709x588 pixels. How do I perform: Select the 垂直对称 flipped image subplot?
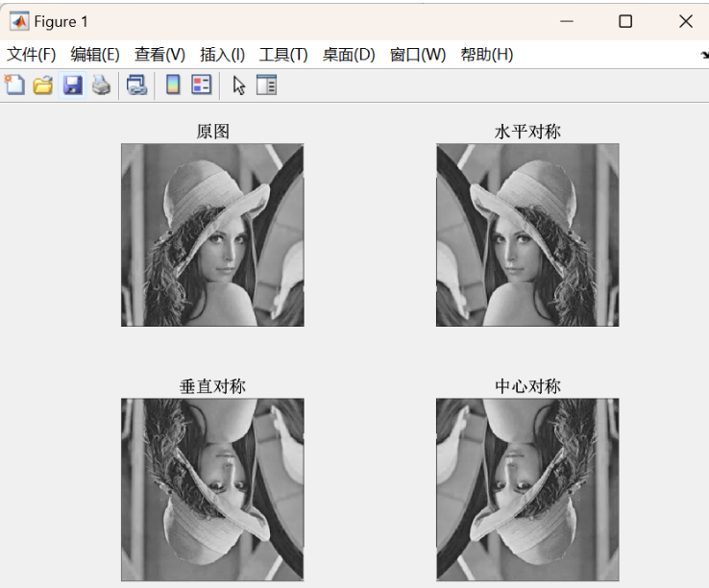pyautogui.click(x=212, y=489)
